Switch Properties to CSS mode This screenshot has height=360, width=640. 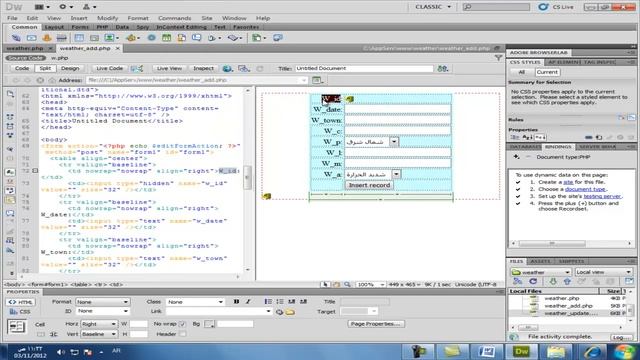(20, 312)
